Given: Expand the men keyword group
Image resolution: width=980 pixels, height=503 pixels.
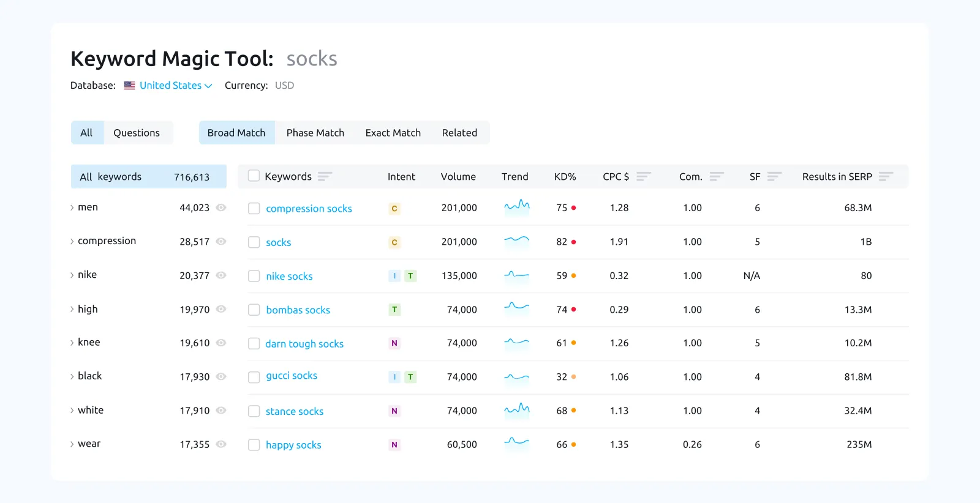Looking at the screenshot, I should pos(72,207).
